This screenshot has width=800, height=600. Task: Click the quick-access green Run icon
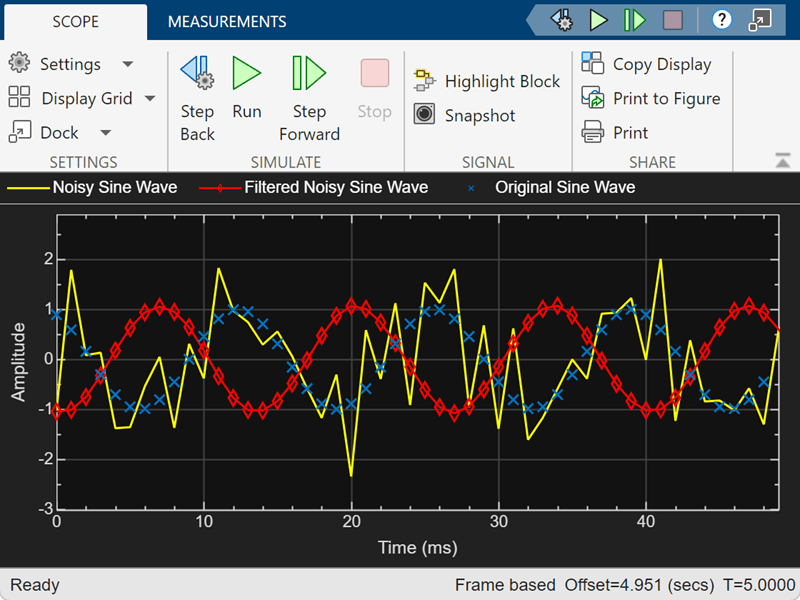click(x=598, y=20)
